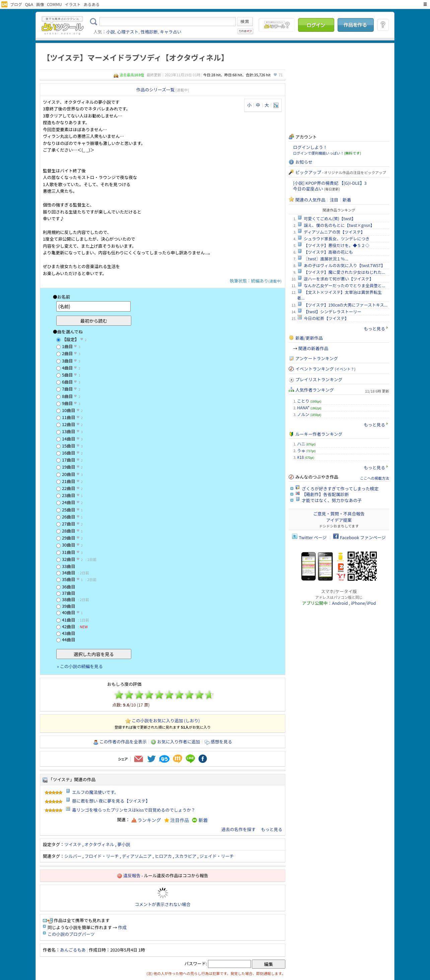Click the Twitter page icon in sidebar
Image resolution: width=430 pixels, height=980 pixels.
click(x=294, y=536)
